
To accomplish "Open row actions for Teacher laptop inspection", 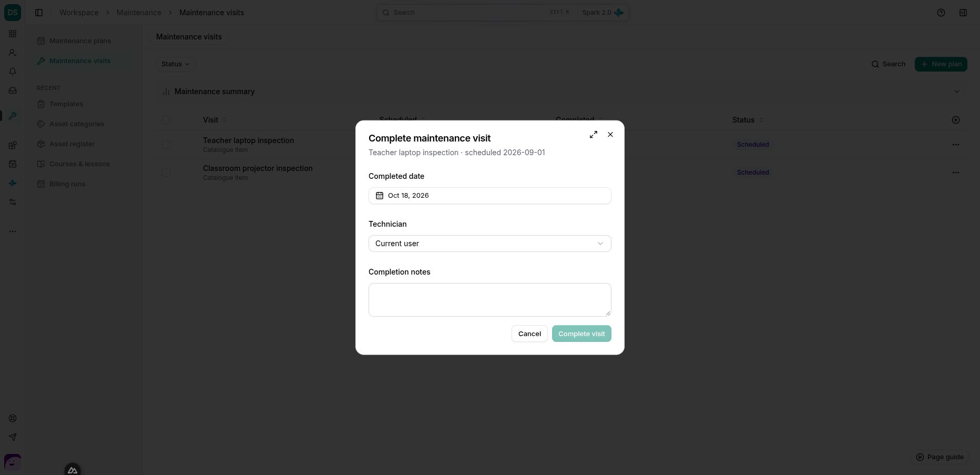I will pos(956,145).
